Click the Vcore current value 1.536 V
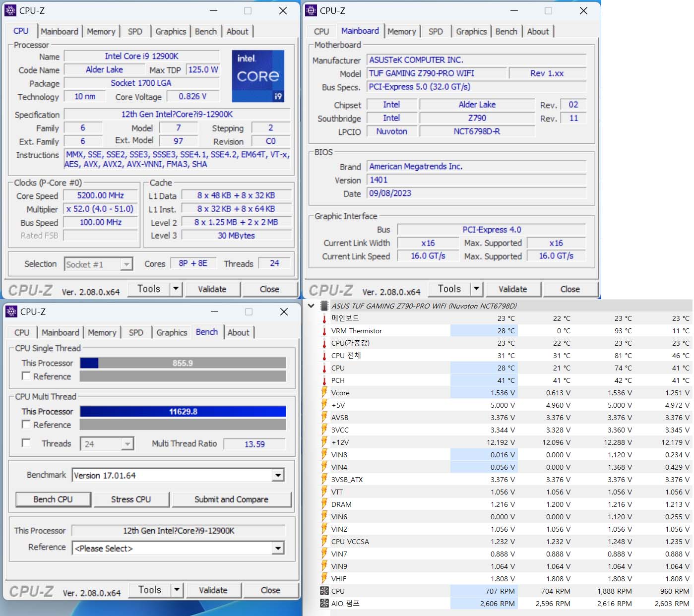Image resolution: width=694 pixels, height=616 pixels. [x=484, y=393]
